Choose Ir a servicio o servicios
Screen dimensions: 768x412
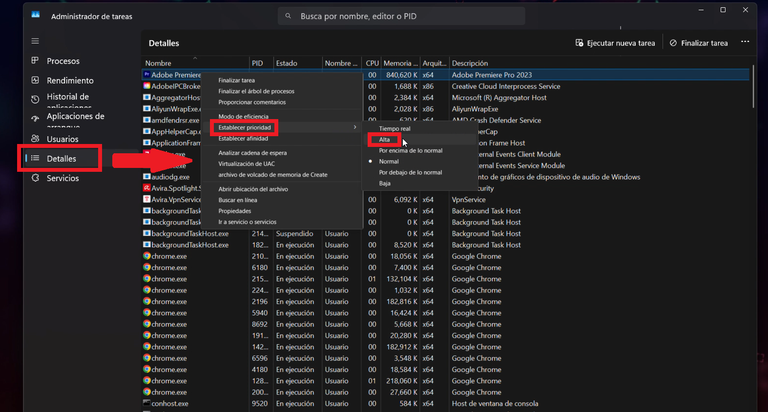click(x=247, y=222)
